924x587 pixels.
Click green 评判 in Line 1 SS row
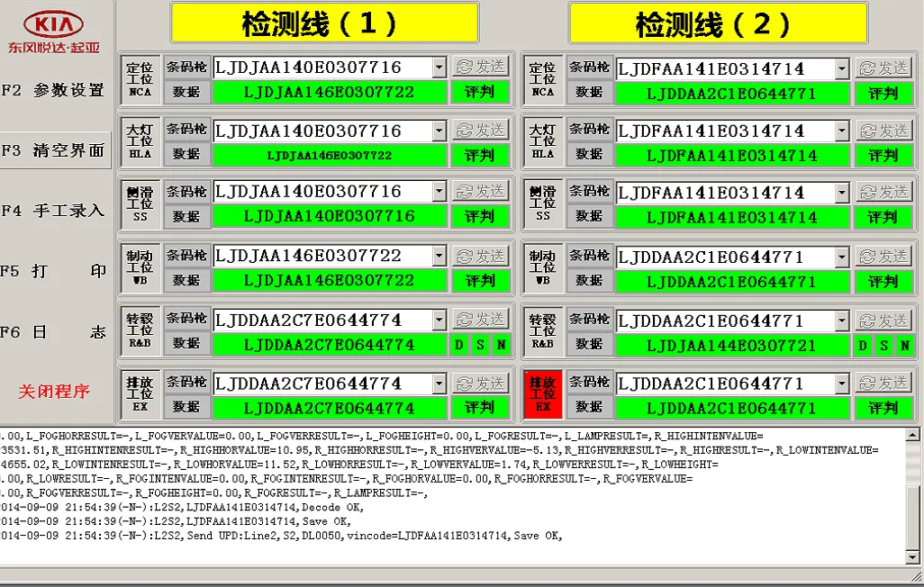[480, 216]
